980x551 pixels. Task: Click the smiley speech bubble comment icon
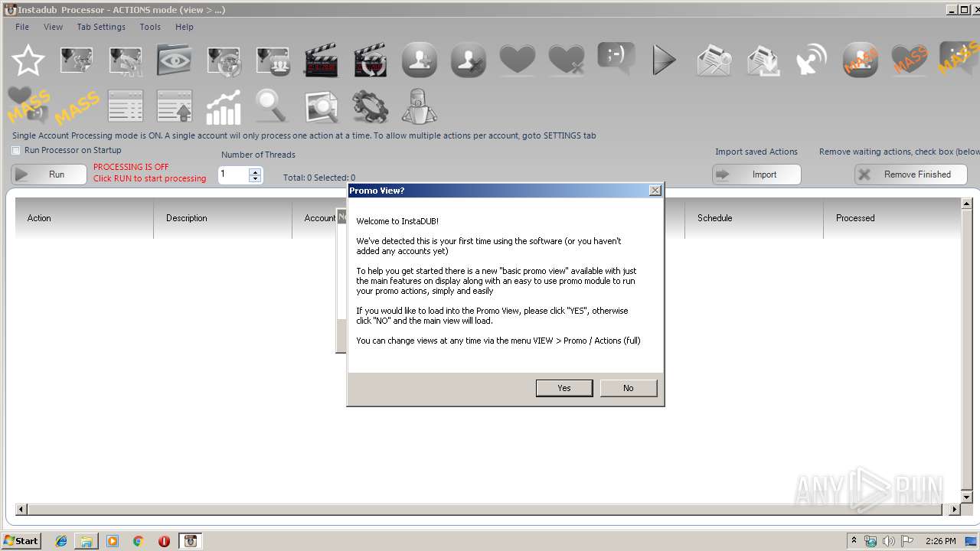coord(616,58)
